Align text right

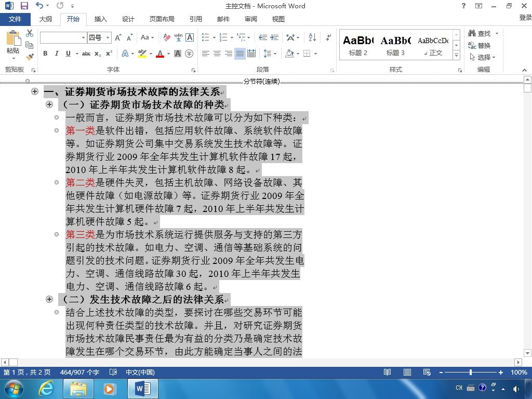[x=229, y=54]
